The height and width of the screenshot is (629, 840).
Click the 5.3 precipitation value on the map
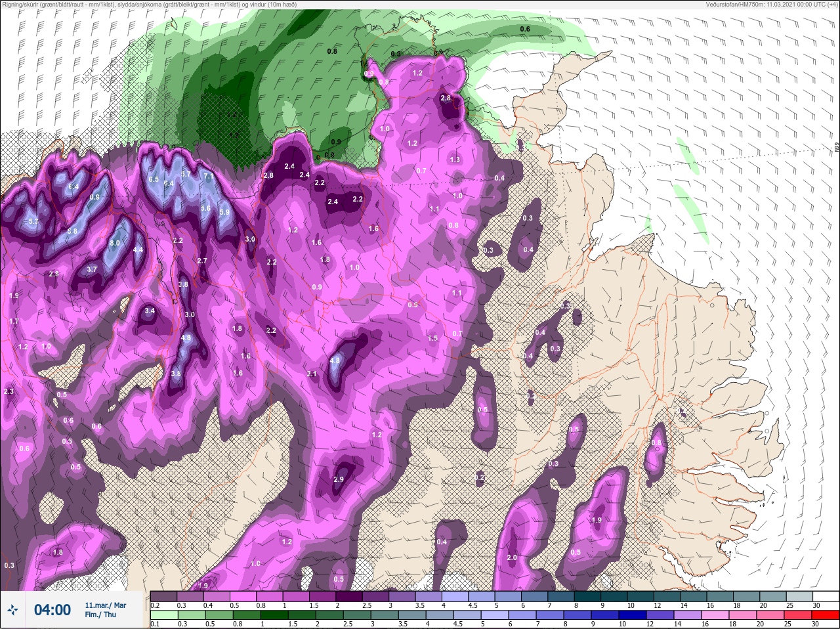point(33,221)
